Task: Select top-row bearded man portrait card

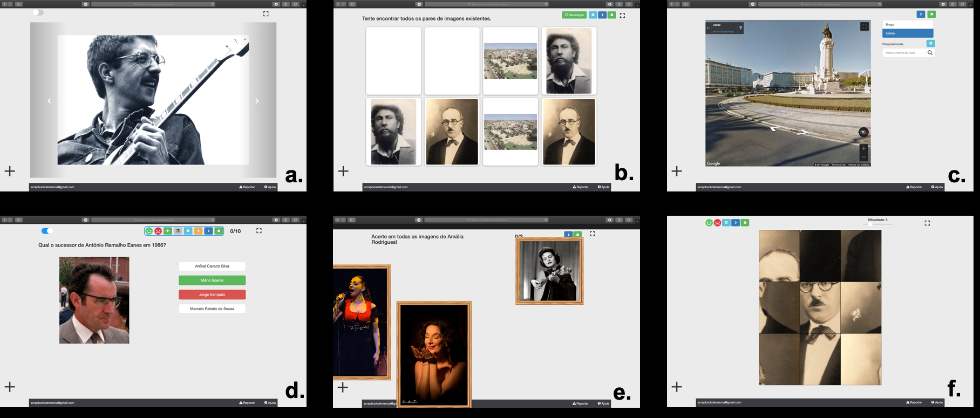Action: click(569, 61)
